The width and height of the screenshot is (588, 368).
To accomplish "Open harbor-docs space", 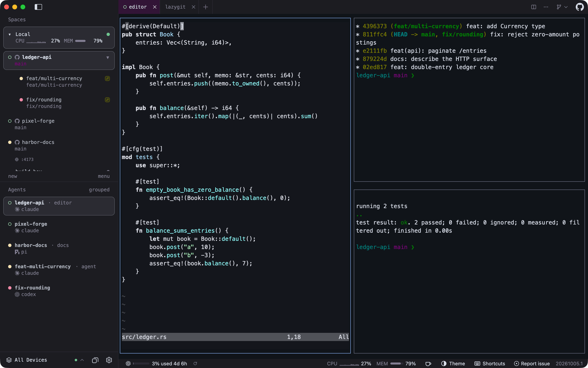I will coord(59,145).
